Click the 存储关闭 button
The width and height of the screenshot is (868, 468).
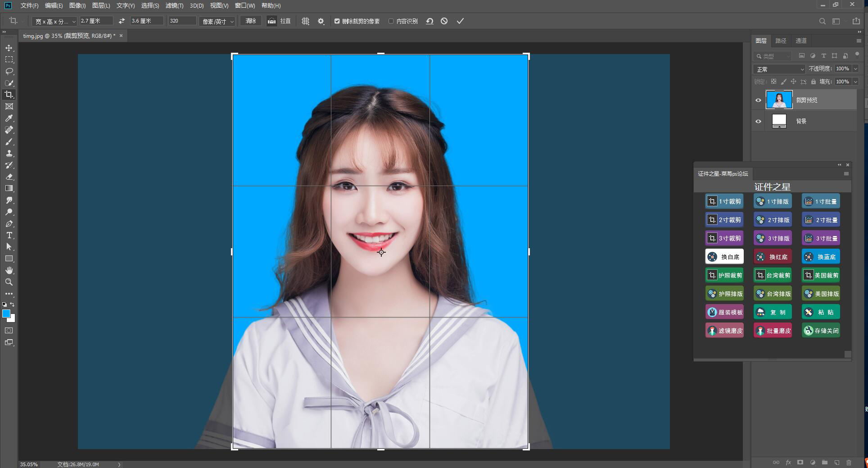click(x=820, y=330)
